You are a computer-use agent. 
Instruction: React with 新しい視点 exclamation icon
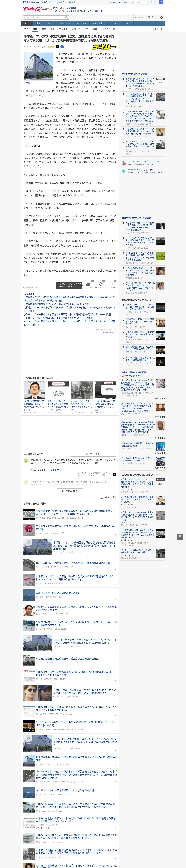112,284
